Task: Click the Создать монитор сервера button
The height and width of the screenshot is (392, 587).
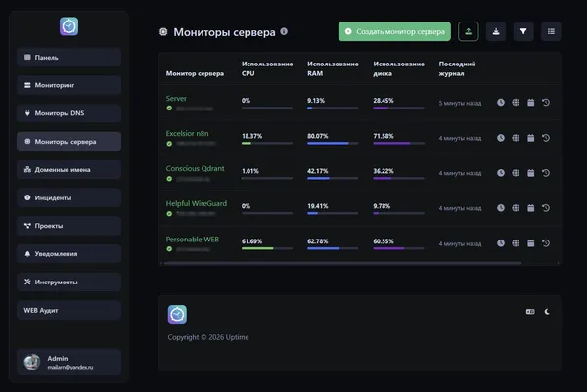Action: click(394, 31)
